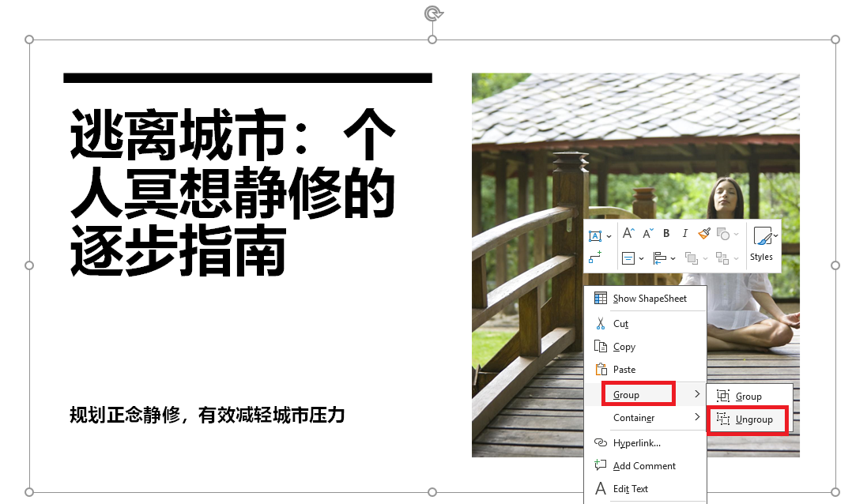Open the text block tool dropdown arrow
This screenshot has width=867, height=504.
609,236
